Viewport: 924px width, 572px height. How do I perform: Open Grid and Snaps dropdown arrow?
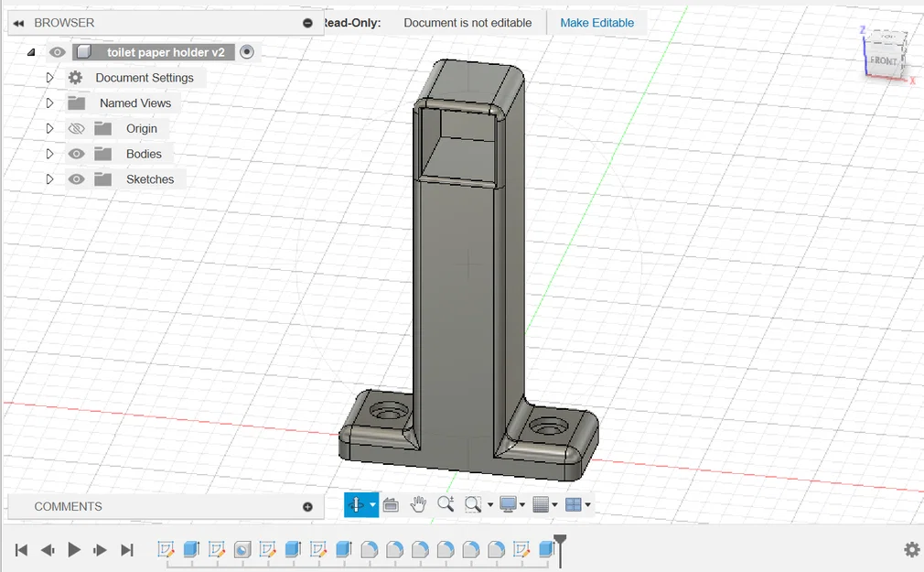[554, 505]
